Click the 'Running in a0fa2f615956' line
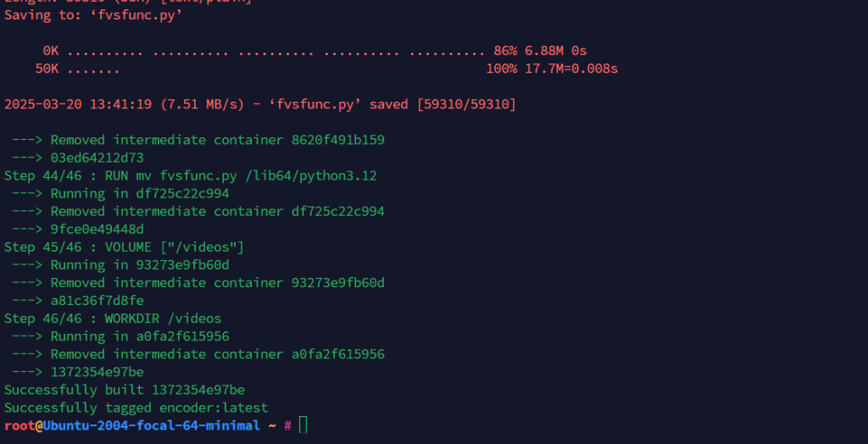Image resolution: width=868 pixels, height=444 pixels. click(x=140, y=336)
